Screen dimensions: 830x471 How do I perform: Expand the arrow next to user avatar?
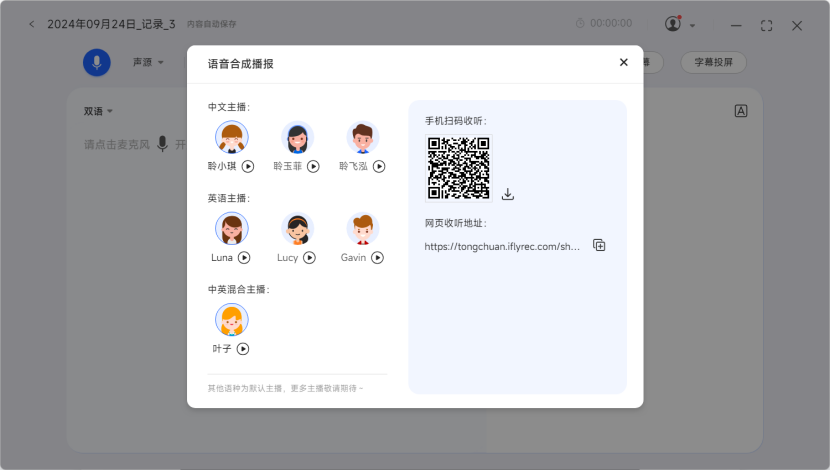pyautogui.click(x=692, y=25)
